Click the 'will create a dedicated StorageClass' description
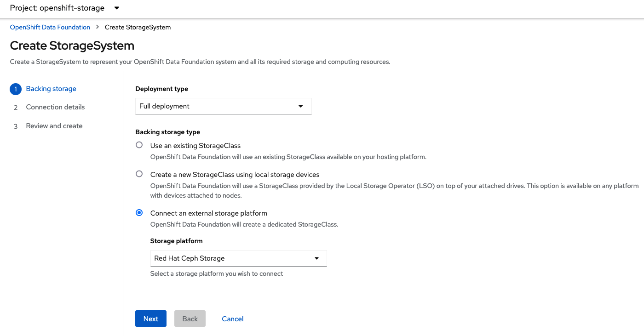 coord(244,225)
